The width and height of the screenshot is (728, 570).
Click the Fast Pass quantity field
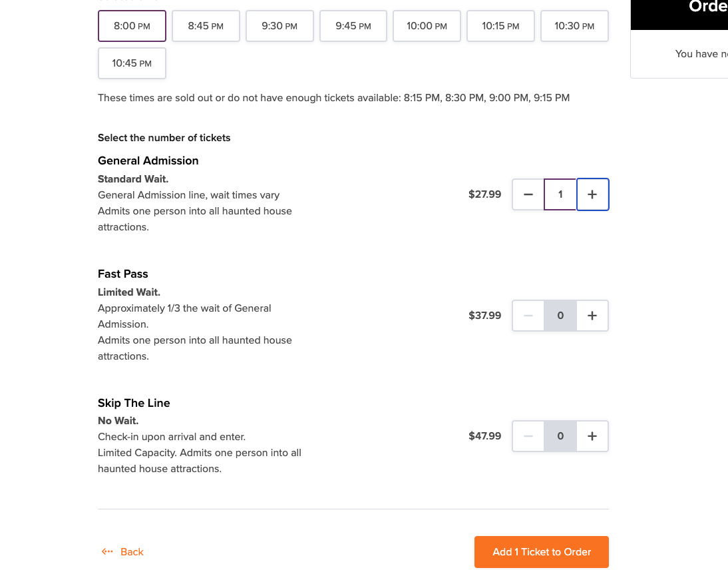click(560, 316)
